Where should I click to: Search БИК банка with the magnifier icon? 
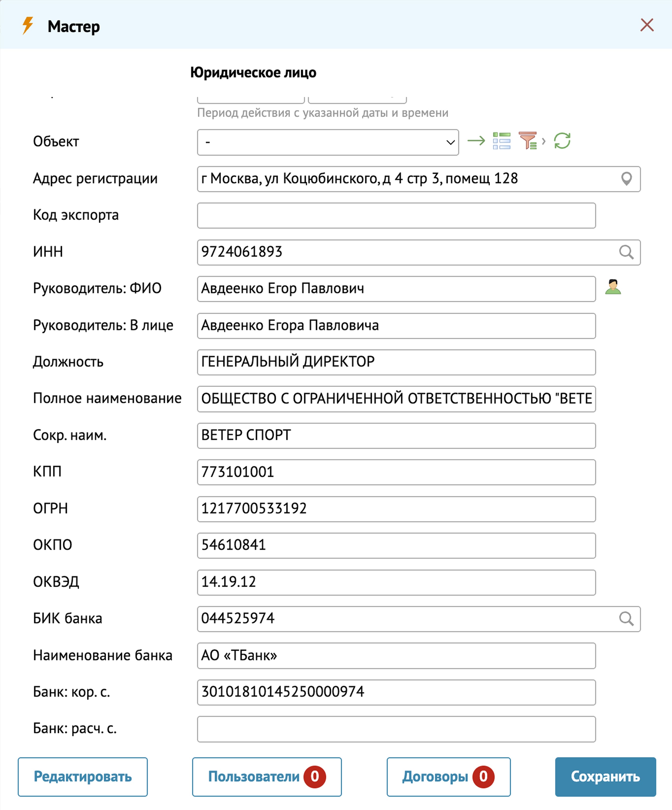pyautogui.click(x=626, y=619)
